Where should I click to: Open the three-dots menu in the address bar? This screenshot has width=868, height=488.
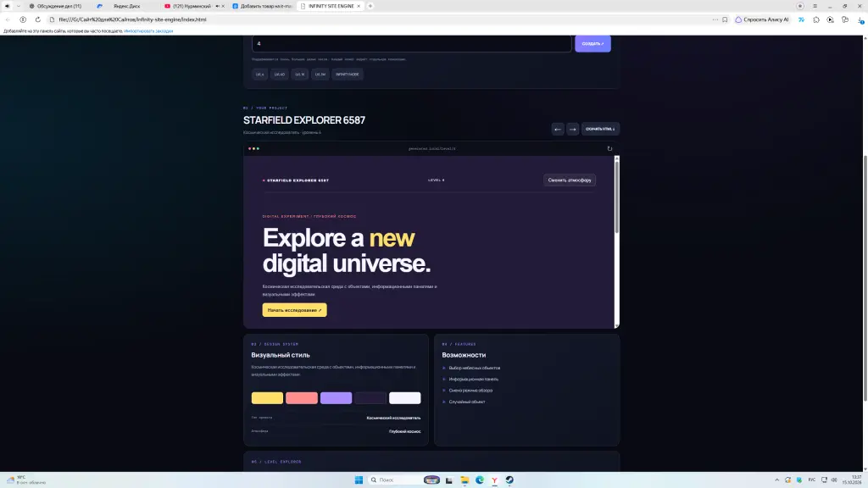coord(715,19)
